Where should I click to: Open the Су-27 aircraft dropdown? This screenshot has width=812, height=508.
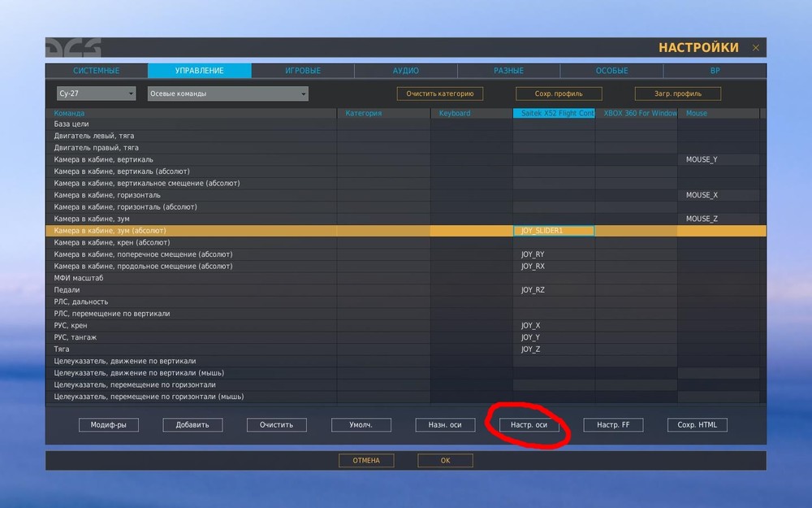pyautogui.click(x=96, y=93)
